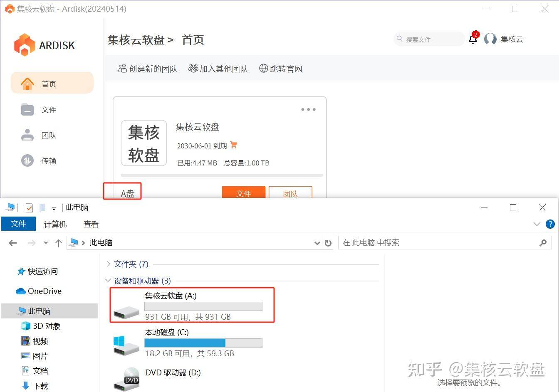
Task: Click 创建新的团队 in the toolbar
Action: click(148, 69)
